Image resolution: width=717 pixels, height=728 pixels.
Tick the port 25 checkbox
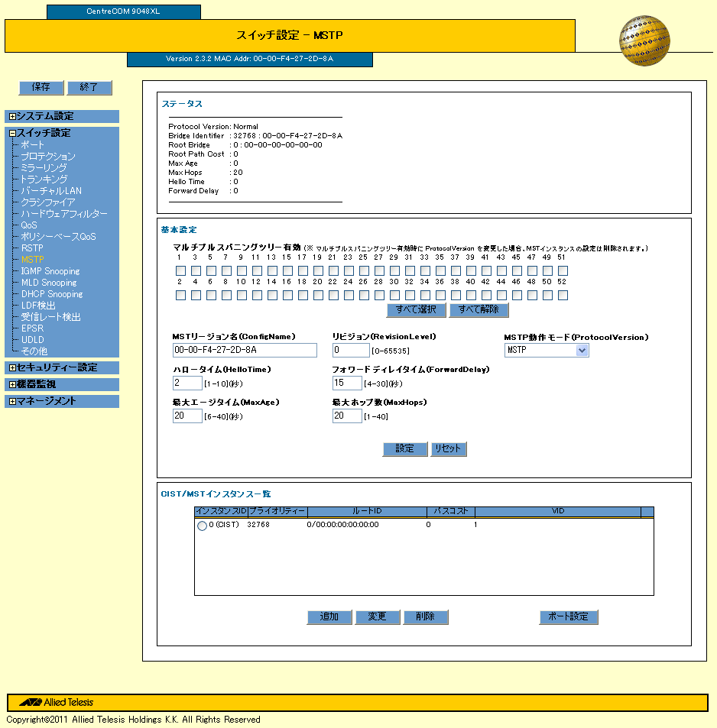coord(365,270)
